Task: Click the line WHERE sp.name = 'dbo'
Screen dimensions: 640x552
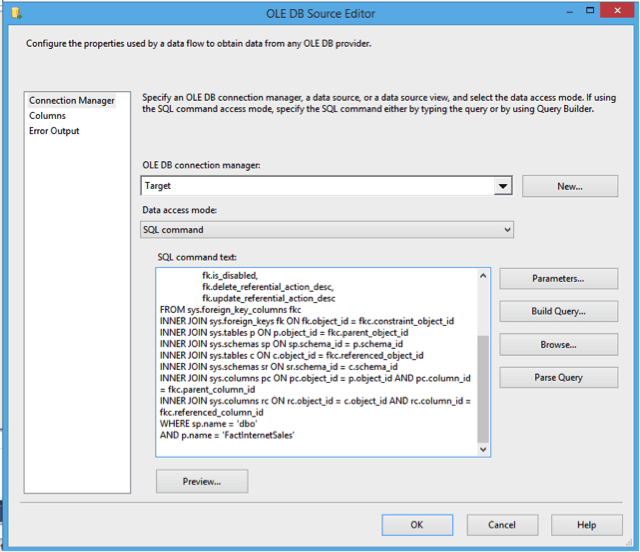Action: coord(208,423)
